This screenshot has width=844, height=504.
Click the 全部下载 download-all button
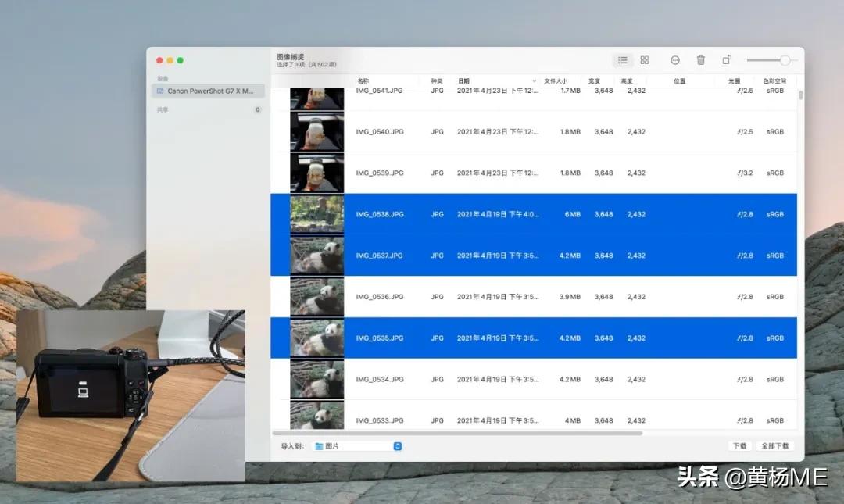click(x=775, y=445)
